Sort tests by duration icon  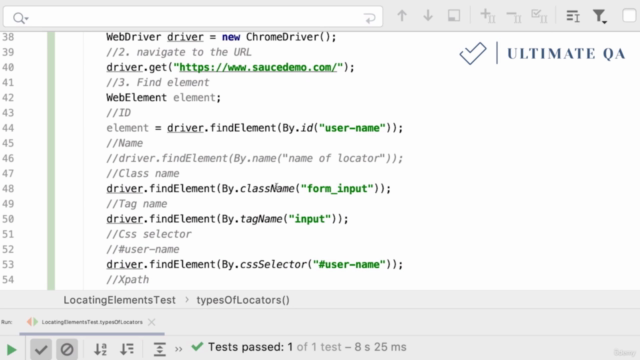coord(127,349)
